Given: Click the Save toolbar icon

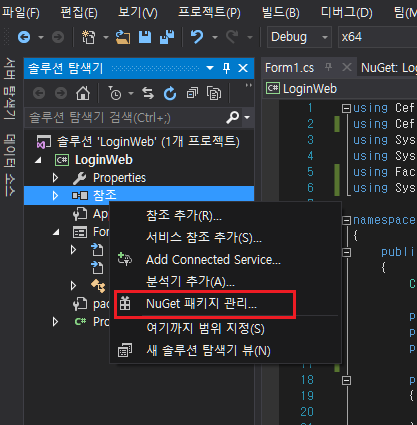Looking at the screenshot, I should click(145, 37).
